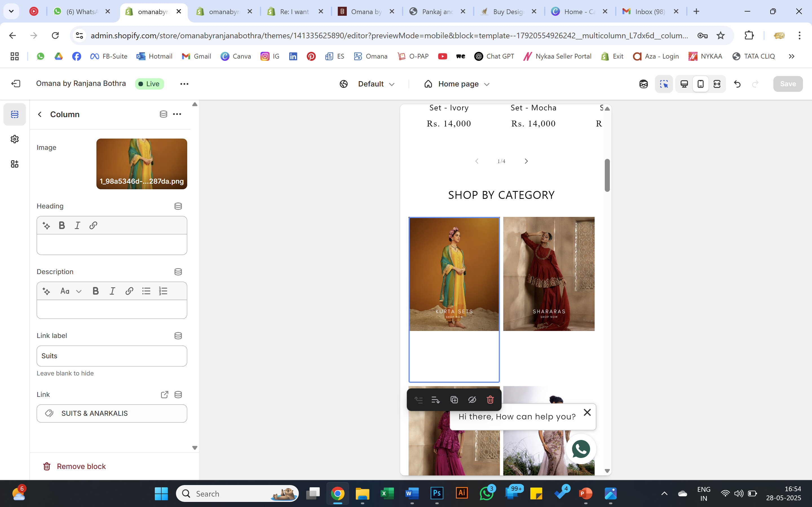Click the Heading bold formatting icon
The width and height of the screenshot is (812, 507).
point(62,225)
